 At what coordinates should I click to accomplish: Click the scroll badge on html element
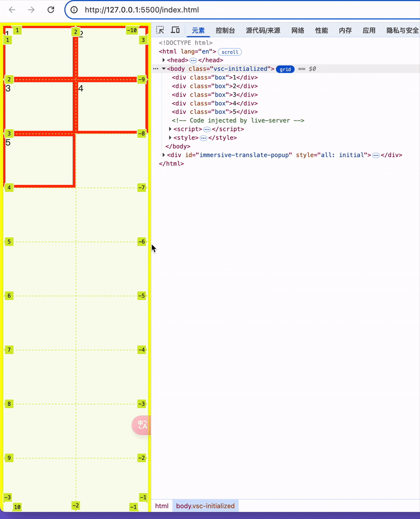coord(230,52)
